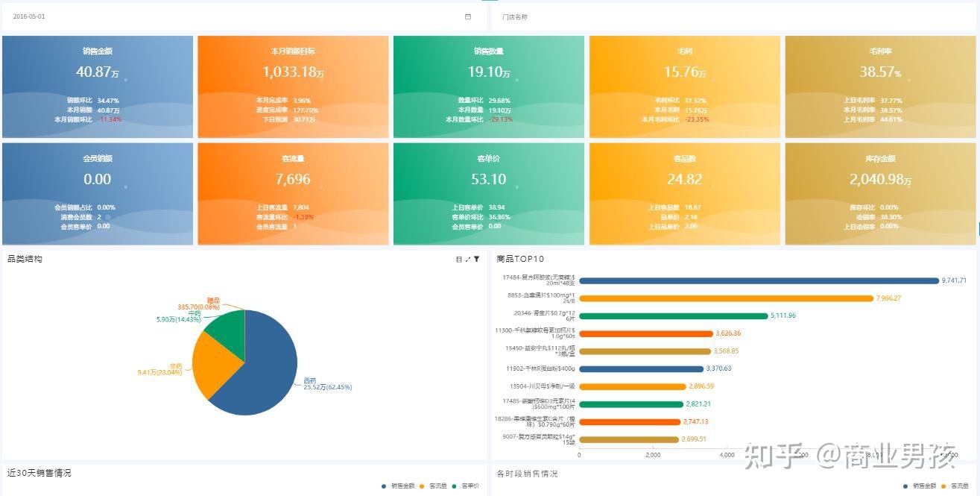This screenshot has width=980, height=496.
Task: Expand 品类结构 chart to fullscreen
Action: pyautogui.click(x=468, y=259)
